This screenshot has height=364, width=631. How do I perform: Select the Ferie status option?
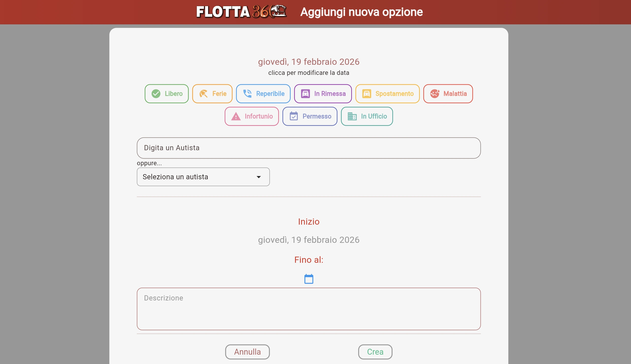[x=212, y=94]
